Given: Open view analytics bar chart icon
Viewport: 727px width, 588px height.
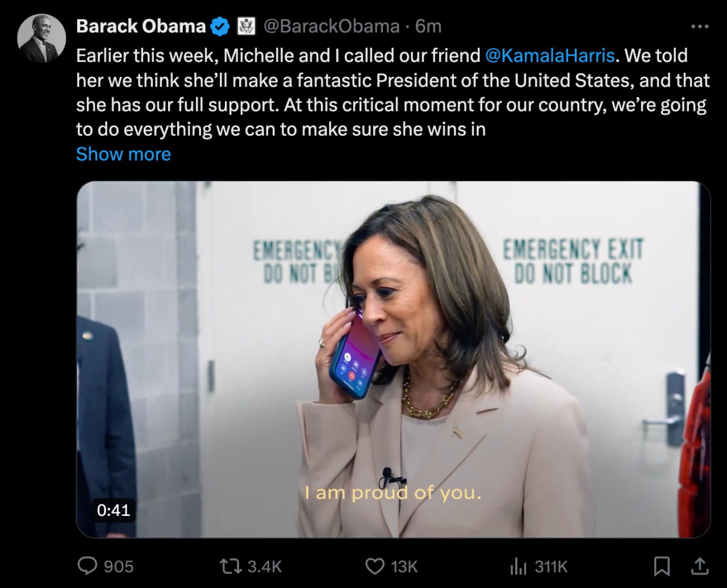Looking at the screenshot, I should (518, 566).
